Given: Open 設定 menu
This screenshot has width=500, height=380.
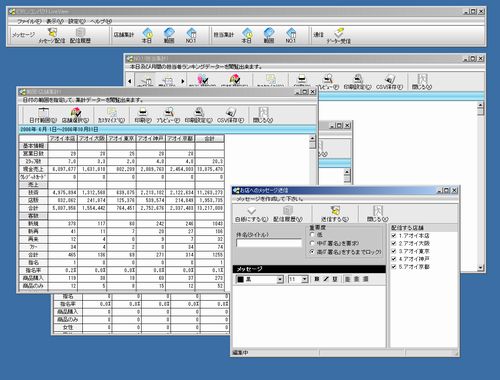Looking at the screenshot, I should (77, 21).
